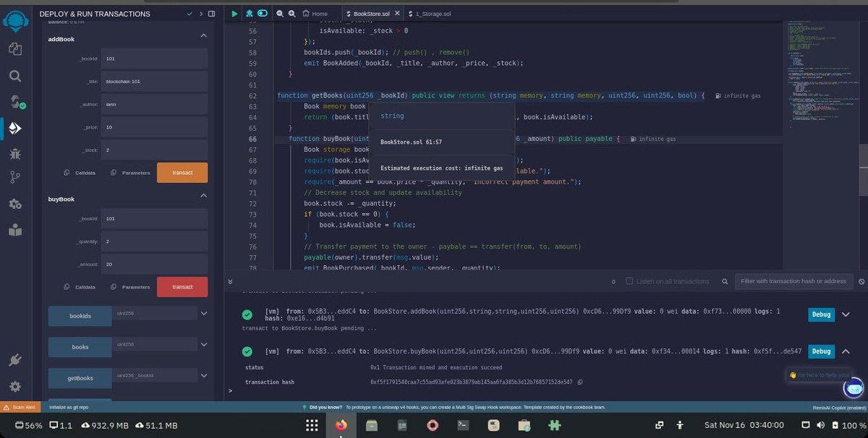Copy Calldata for addBook
Viewport: 868px width, 438px height.
80,173
